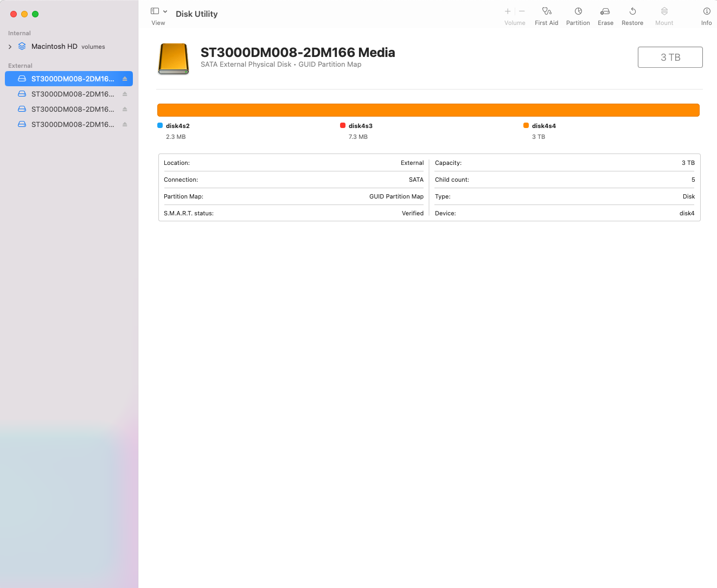This screenshot has height=588, width=717.
Task: Click the 3 TB capacity box
Action: 670,57
